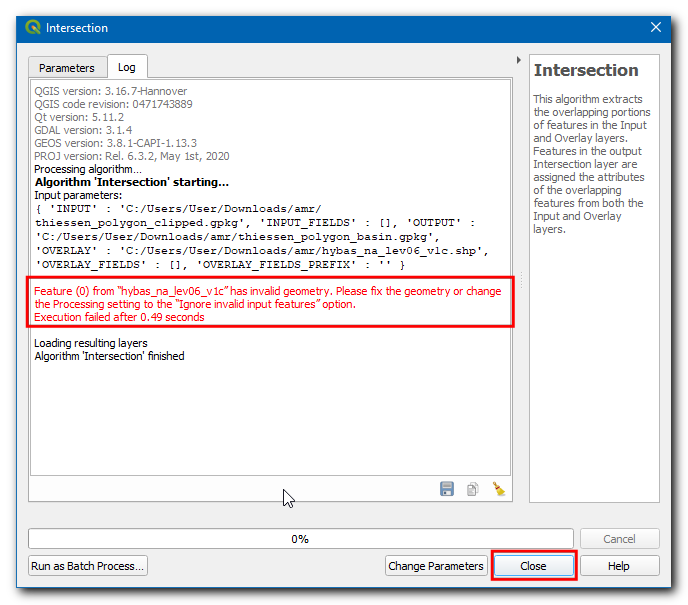Save the log to file icon

447,489
